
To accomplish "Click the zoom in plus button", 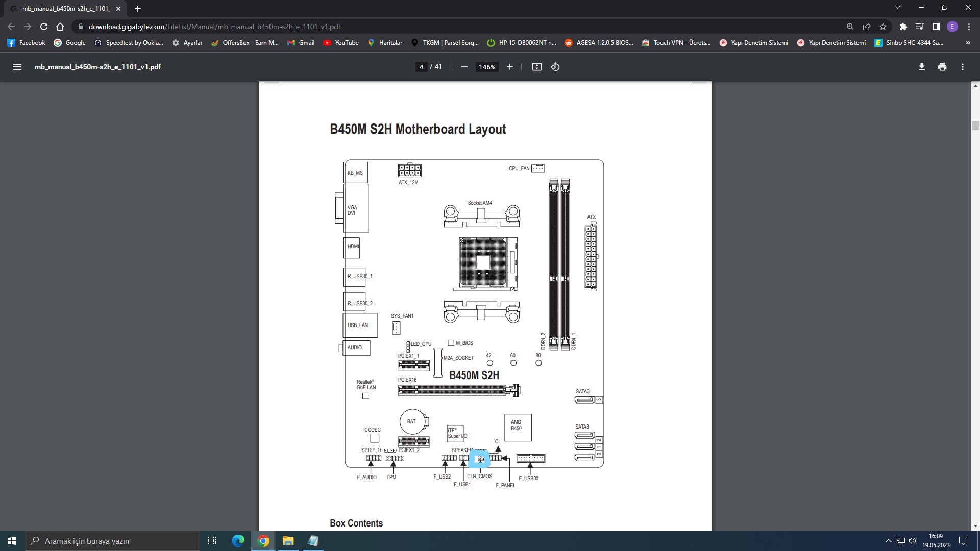I will [x=509, y=67].
